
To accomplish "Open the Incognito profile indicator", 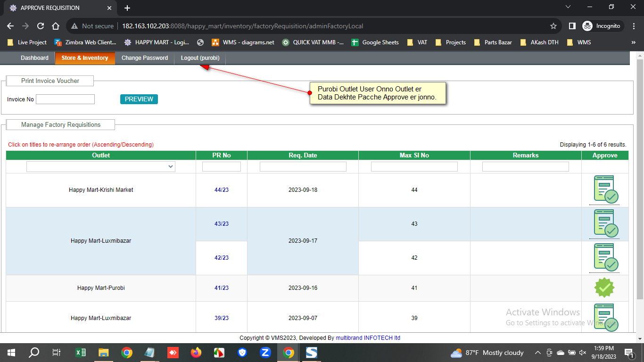I will [x=603, y=26].
